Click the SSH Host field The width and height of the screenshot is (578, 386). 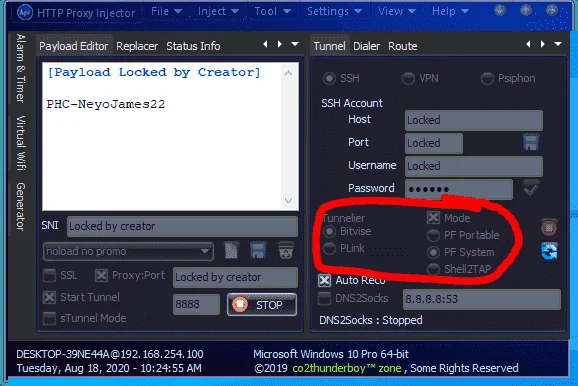pos(474,120)
